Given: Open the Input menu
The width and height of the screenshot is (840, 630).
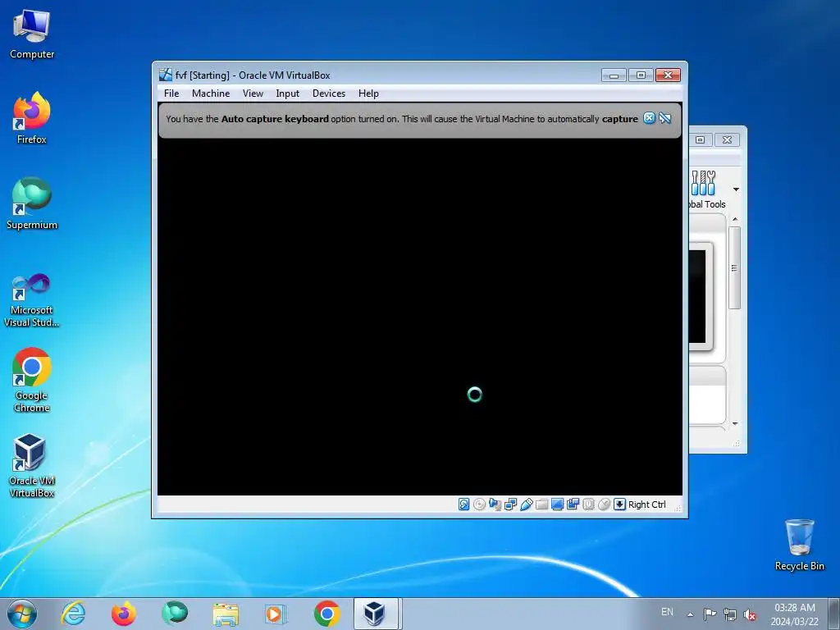Looking at the screenshot, I should pos(288,94).
